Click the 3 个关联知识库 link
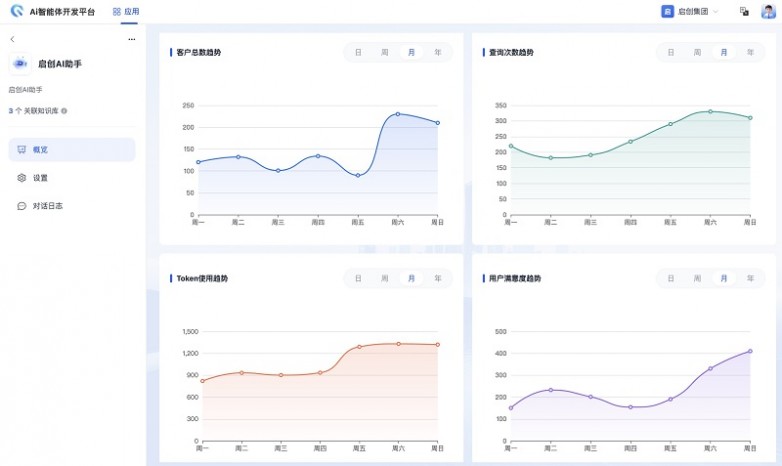The image size is (782, 466). point(33,111)
